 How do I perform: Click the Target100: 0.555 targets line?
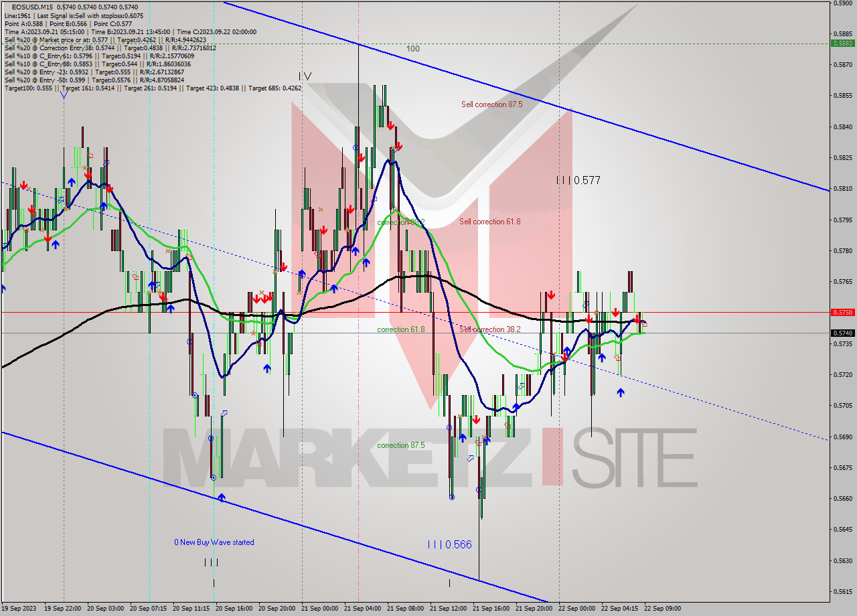(x=153, y=88)
